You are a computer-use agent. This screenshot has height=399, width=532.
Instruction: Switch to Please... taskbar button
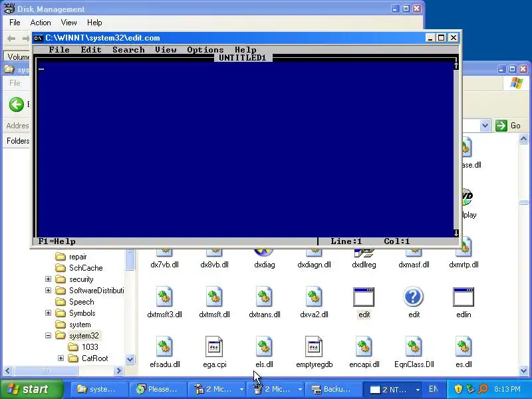pyautogui.click(x=160, y=389)
